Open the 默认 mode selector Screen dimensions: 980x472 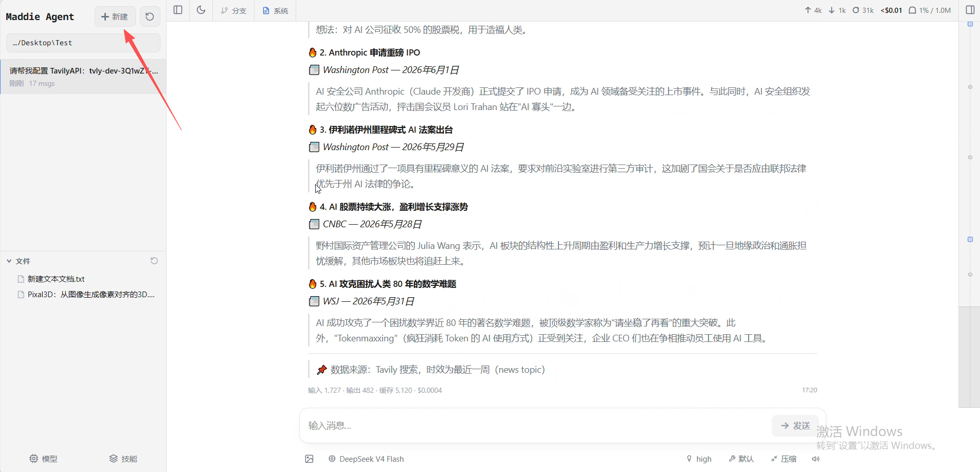point(741,459)
